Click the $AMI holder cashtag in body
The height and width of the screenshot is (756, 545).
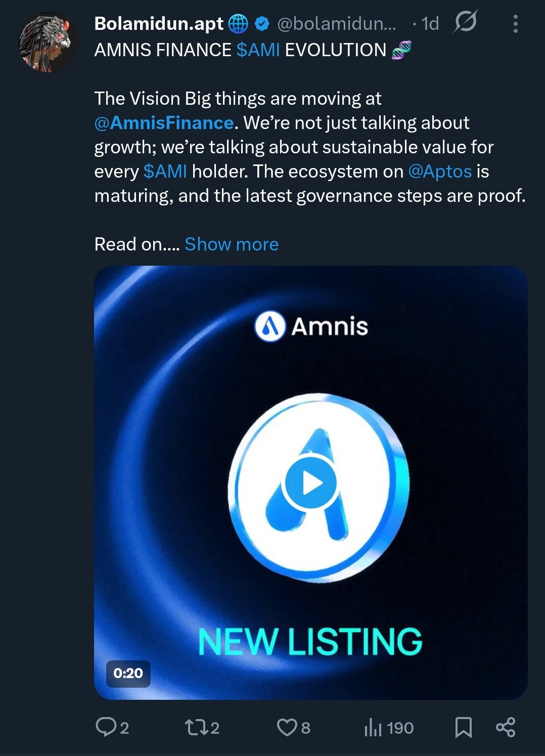(x=165, y=172)
